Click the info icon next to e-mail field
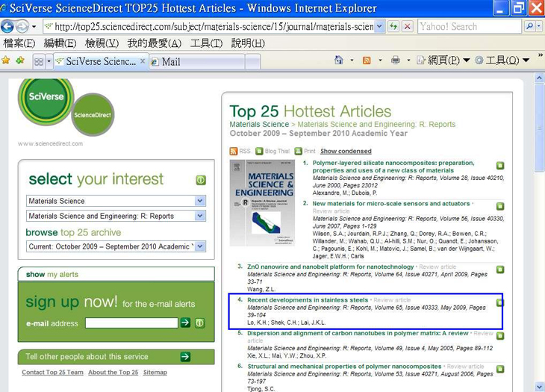 [x=200, y=323]
